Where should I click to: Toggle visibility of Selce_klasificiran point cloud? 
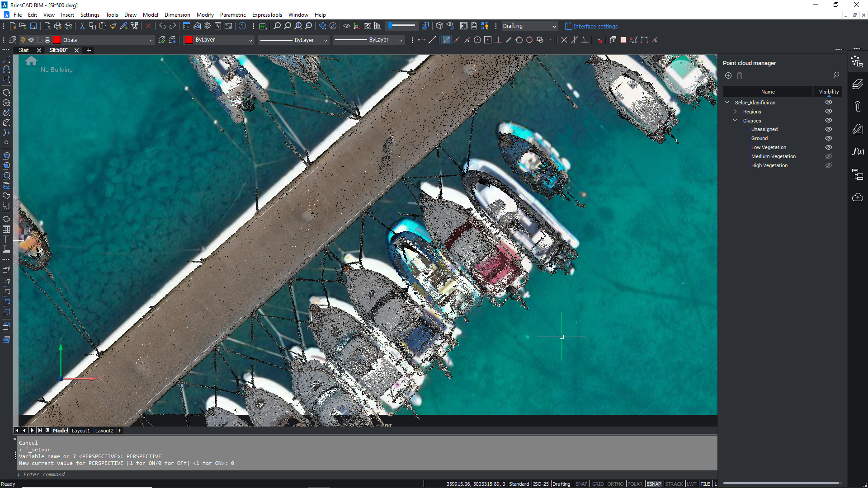pos(829,103)
